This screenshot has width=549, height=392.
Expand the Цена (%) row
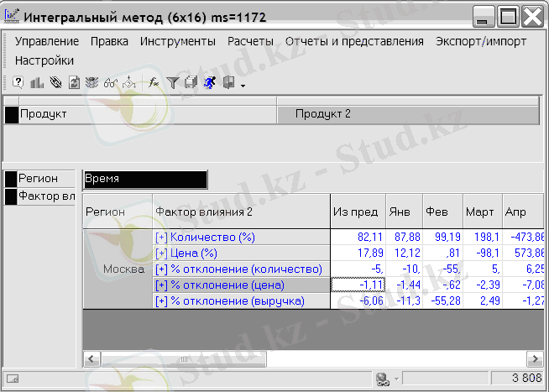pyautogui.click(x=161, y=253)
